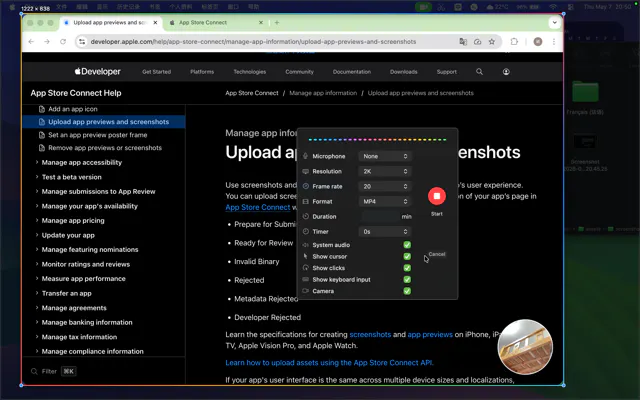Image resolution: width=640 pixels, height=400 pixels.
Task: Open the Platforms nav item
Action: click(202, 72)
